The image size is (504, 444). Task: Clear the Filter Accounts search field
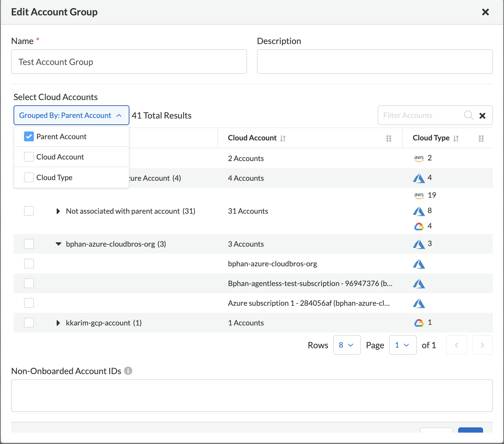482,115
